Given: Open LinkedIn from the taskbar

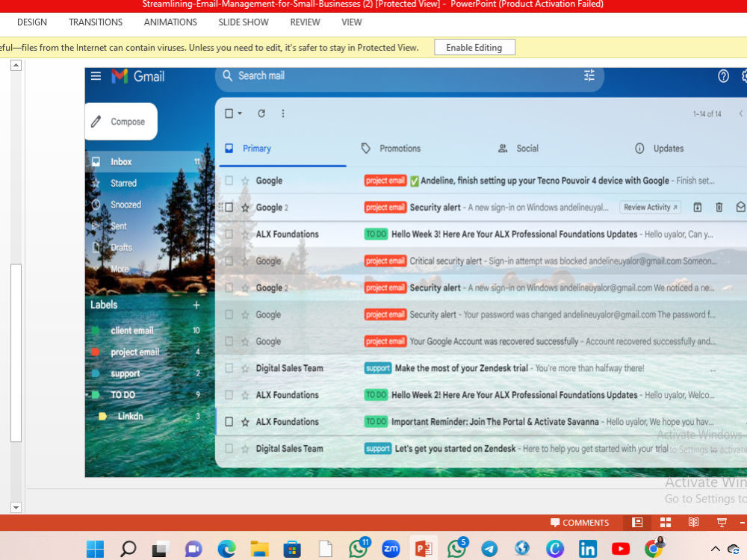Looking at the screenshot, I should (588, 549).
